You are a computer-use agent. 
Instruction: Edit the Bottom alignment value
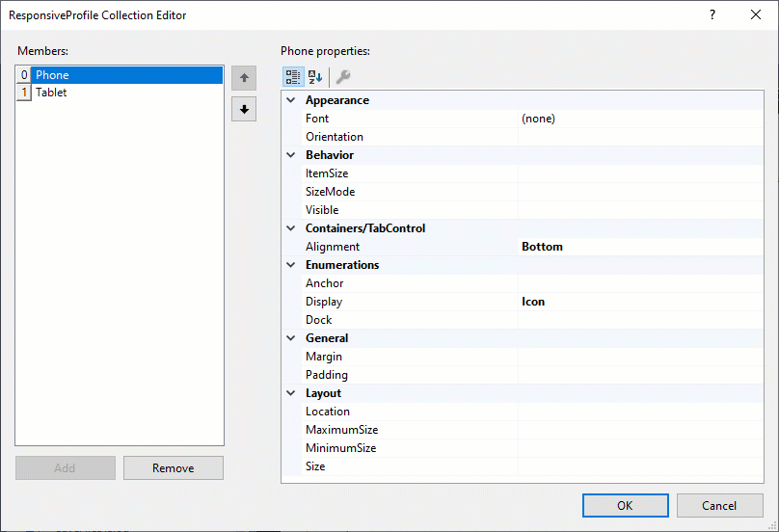pos(640,247)
